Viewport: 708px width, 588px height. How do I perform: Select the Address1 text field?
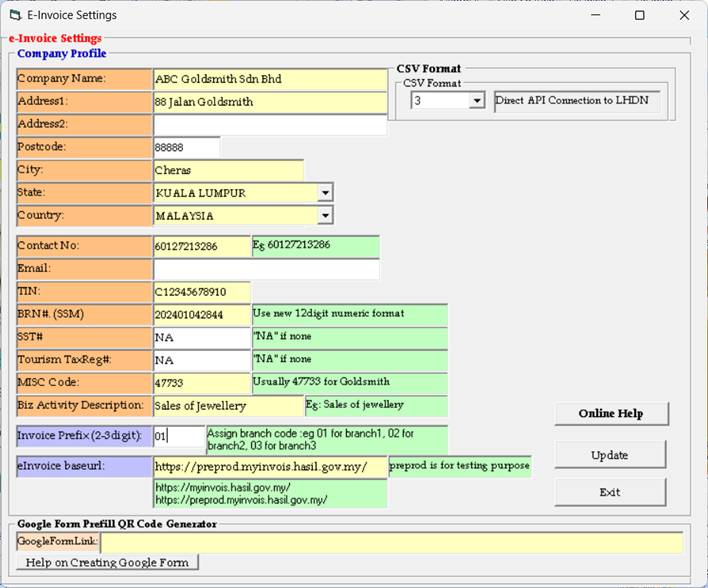[269, 102]
